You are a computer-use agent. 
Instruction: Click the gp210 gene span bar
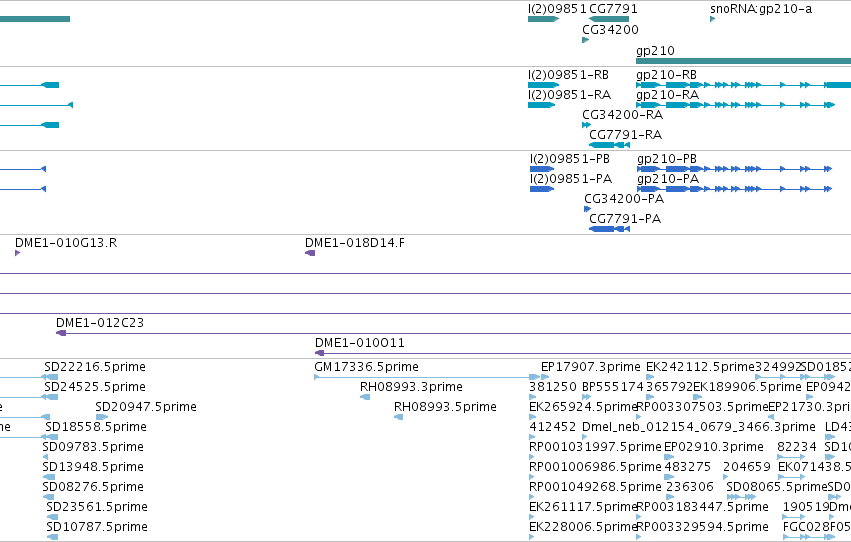(x=744, y=61)
